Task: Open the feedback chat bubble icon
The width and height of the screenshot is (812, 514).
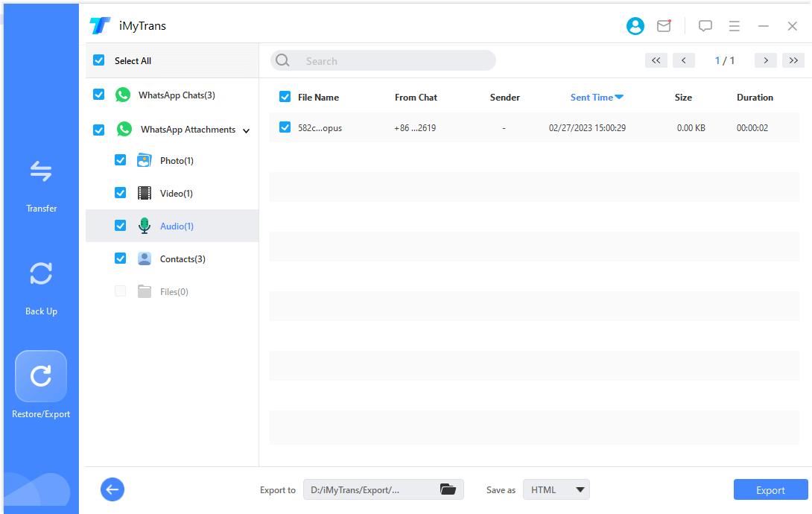Action: pos(705,25)
